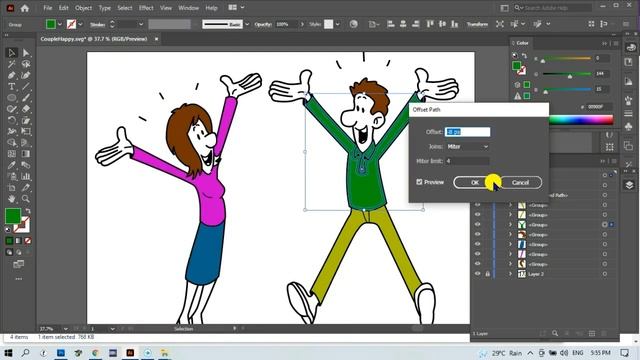Pick a color from the spectrum bar

coord(581,120)
